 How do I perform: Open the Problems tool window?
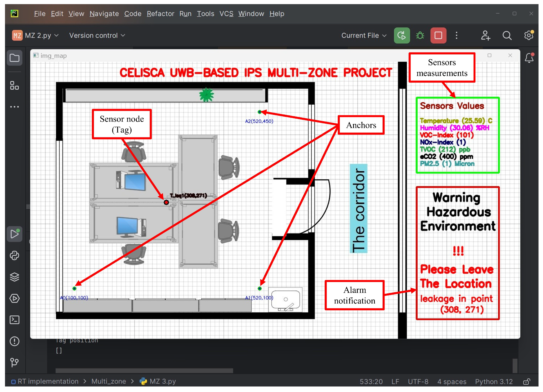click(x=14, y=341)
